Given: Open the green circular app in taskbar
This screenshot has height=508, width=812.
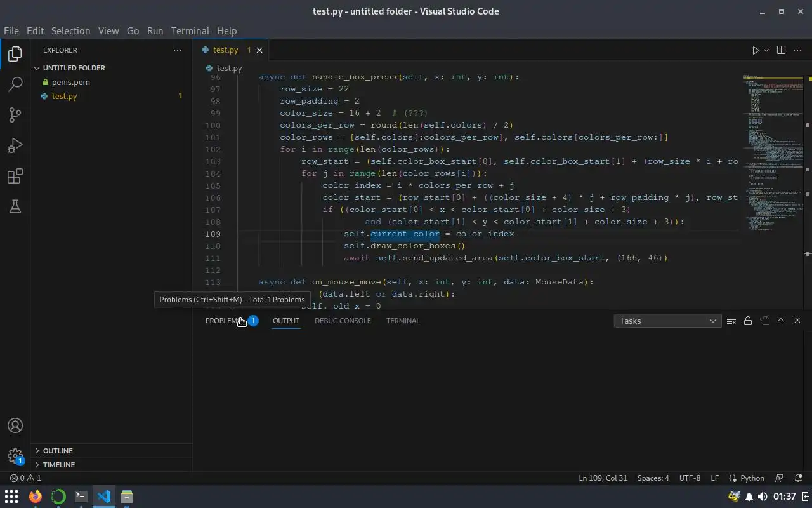Looking at the screenshot, I should tap(58, 497).
